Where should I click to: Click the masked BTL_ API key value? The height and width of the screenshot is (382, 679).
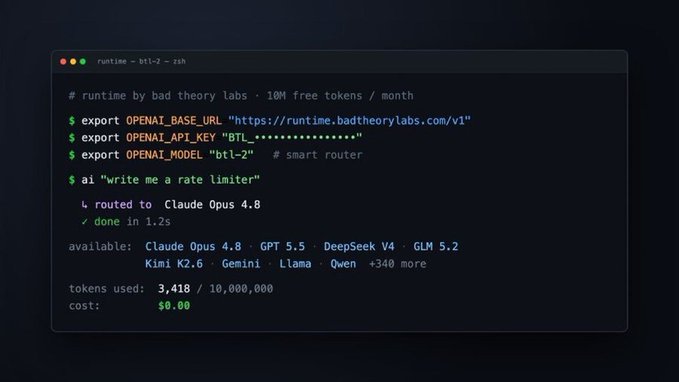(x=292, y=138)
